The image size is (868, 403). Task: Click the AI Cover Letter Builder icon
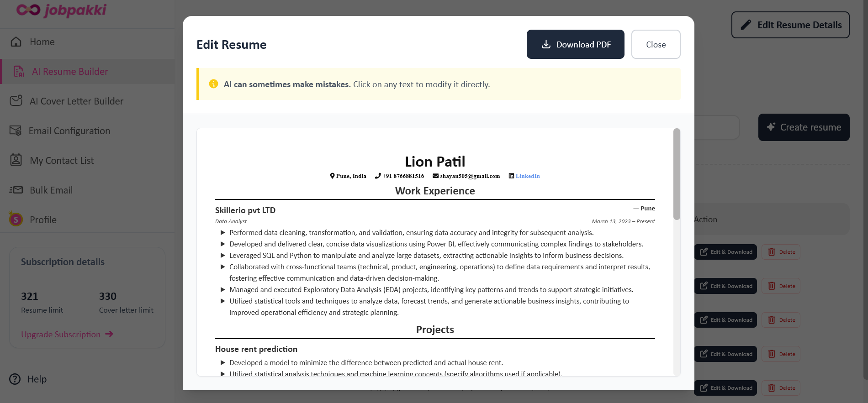(16, 101)
